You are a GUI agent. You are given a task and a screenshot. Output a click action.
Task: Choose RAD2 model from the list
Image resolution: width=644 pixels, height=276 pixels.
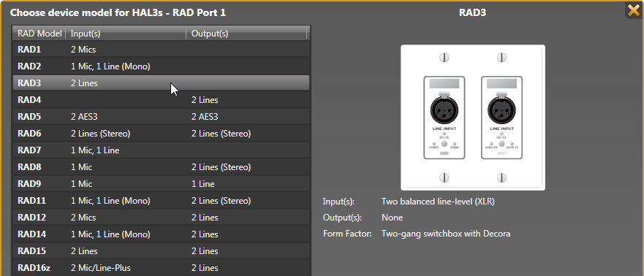[161, 66]
